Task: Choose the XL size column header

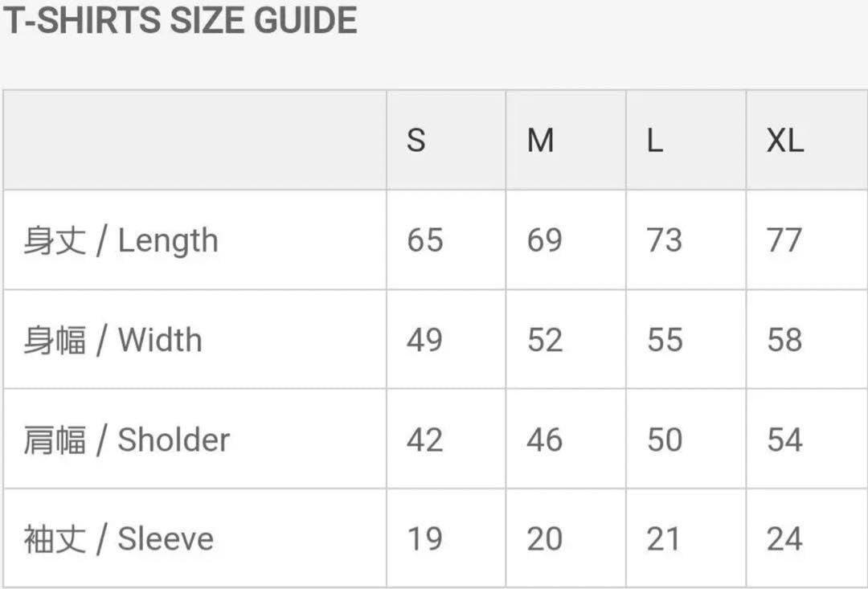Action: (x=784, y=141)
